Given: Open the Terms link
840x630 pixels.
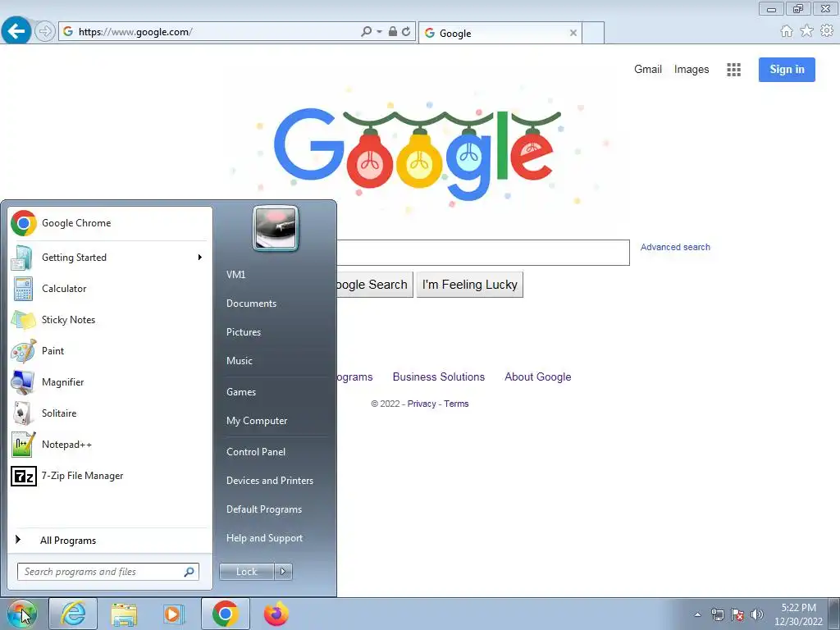Looking at the screenshot, I should coord(456,404).
